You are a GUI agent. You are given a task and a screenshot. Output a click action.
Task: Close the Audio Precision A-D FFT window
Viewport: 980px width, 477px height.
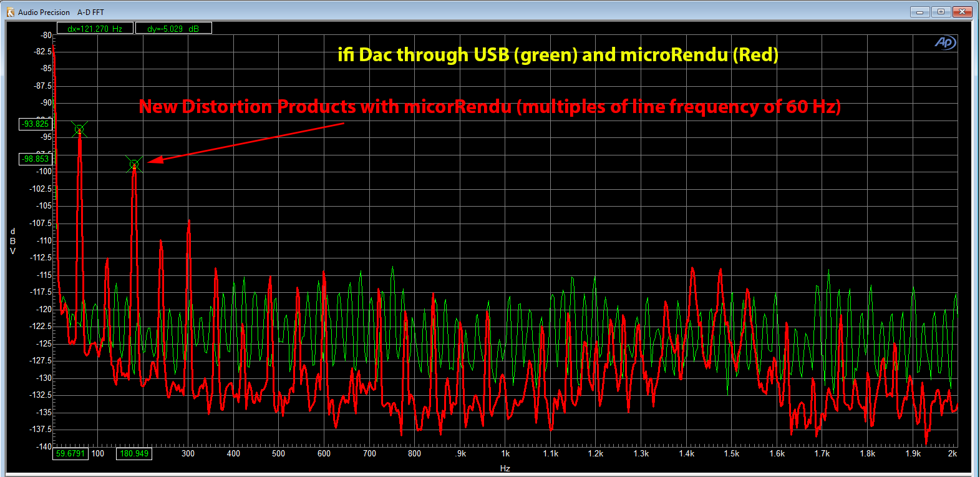[x=963, y=11]
